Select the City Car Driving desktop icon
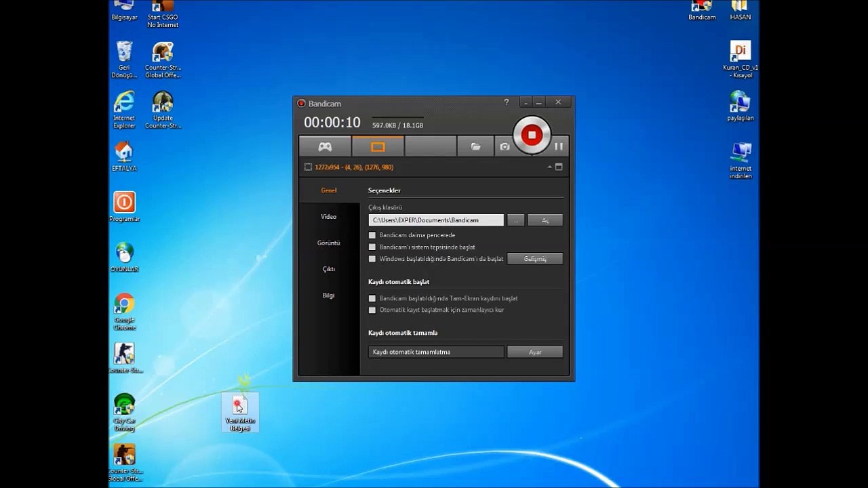Image resolution: width=868 pixels, height=488 pixels. tap(124, 413)
